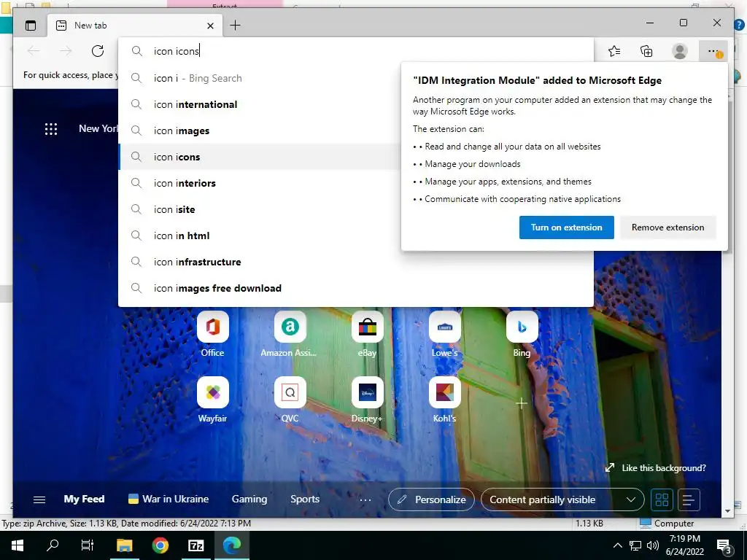This screenshot has height=560, width=747.
Task: Show more feed topics ellipsis
Action: (x=365, y=499)
